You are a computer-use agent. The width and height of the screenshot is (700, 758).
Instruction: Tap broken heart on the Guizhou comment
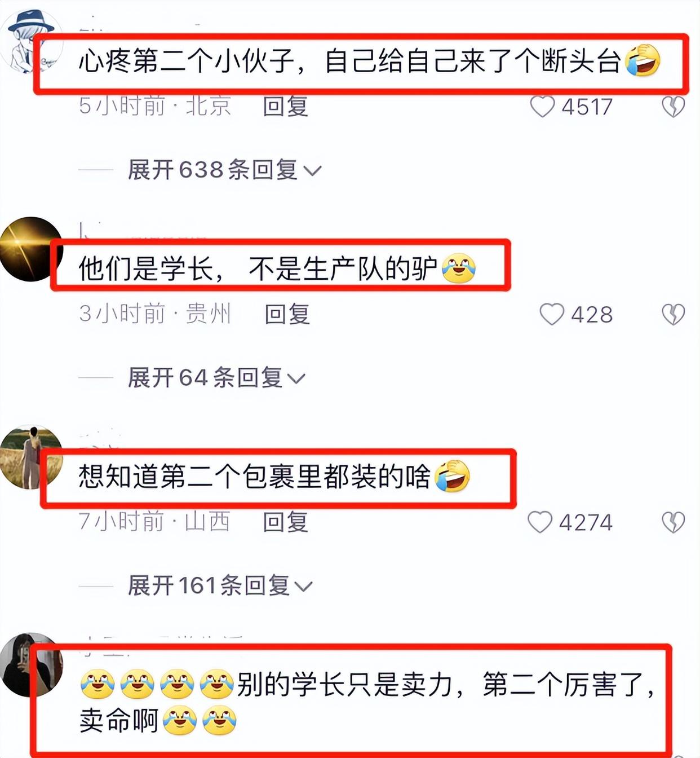coord(673,315)
